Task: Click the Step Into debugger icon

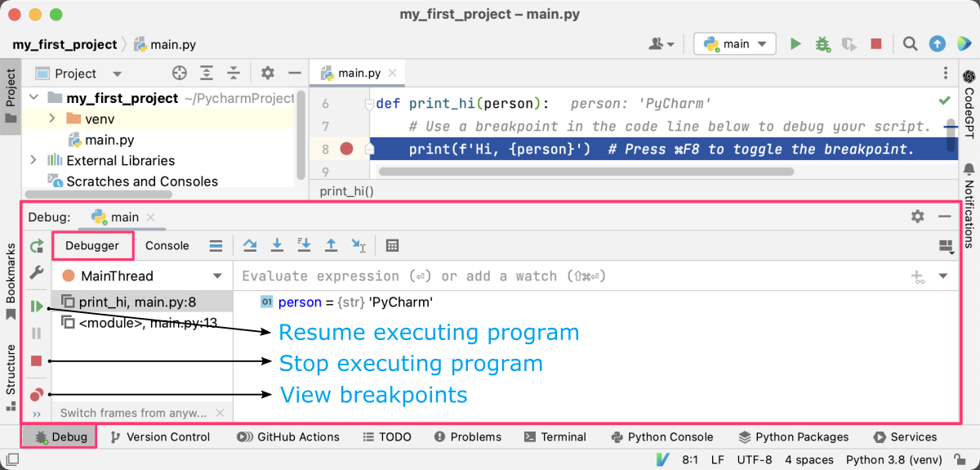Action: (277, 245)
